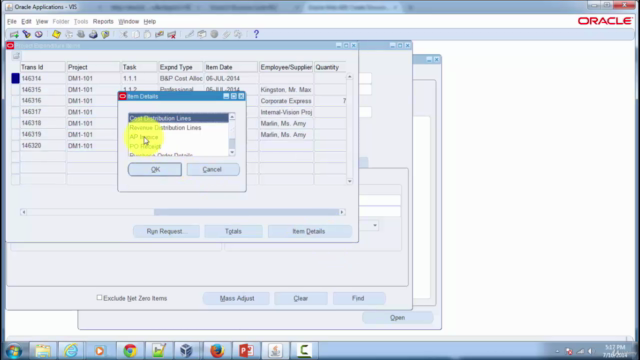Click the New record toolbar icon

[14, 34]
